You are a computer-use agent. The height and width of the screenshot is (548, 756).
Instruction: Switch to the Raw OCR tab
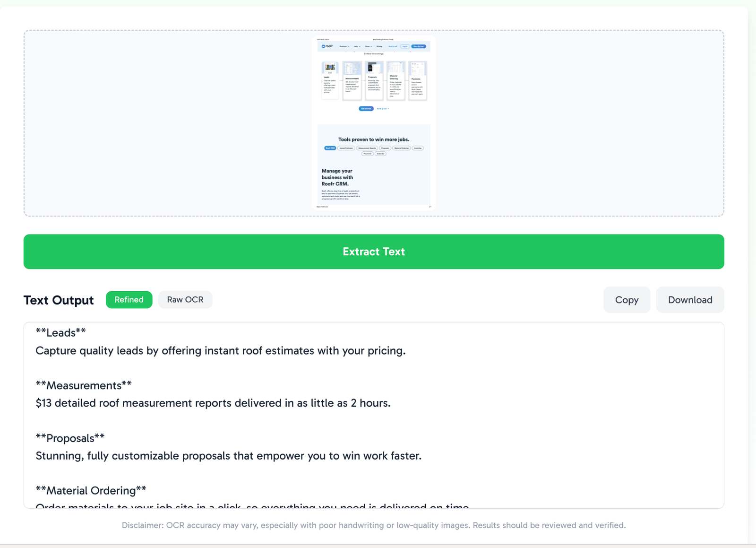coord(185,300)
